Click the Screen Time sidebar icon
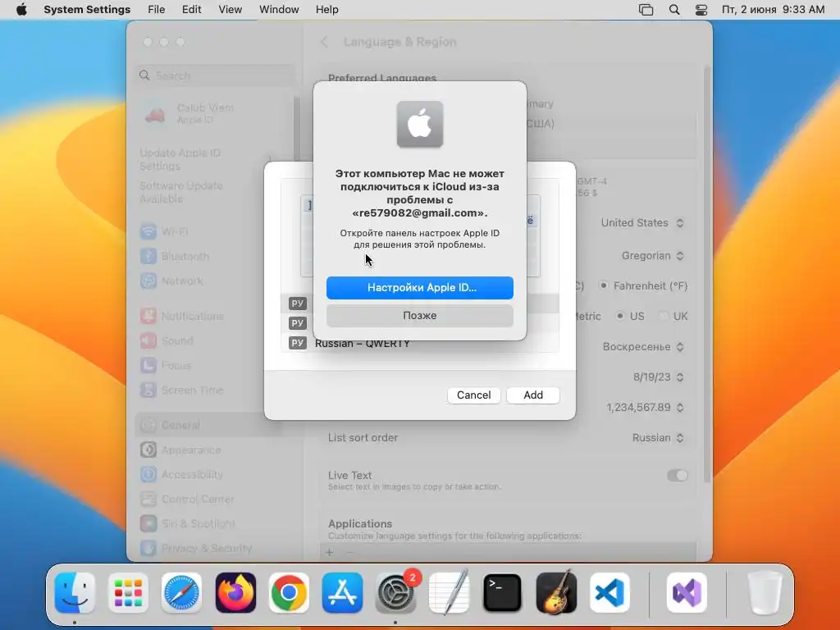840x630 pixels. pyautogui.click(x=148, y=390)
